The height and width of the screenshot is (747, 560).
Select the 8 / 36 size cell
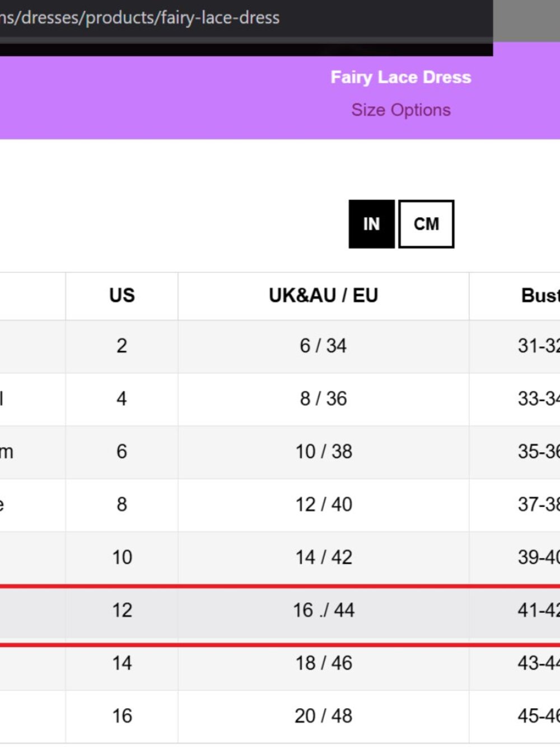pyautogui.click(x=324, y=398)
